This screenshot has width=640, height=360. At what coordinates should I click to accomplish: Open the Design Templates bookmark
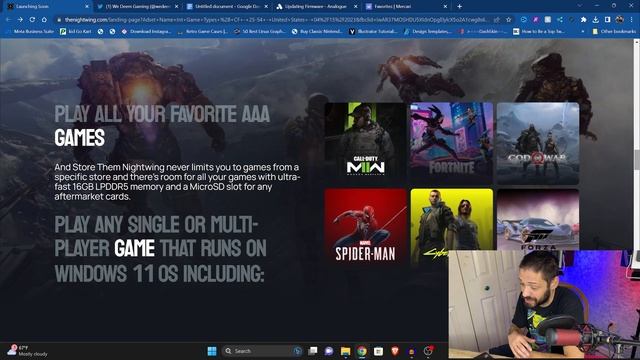point(428,31)
